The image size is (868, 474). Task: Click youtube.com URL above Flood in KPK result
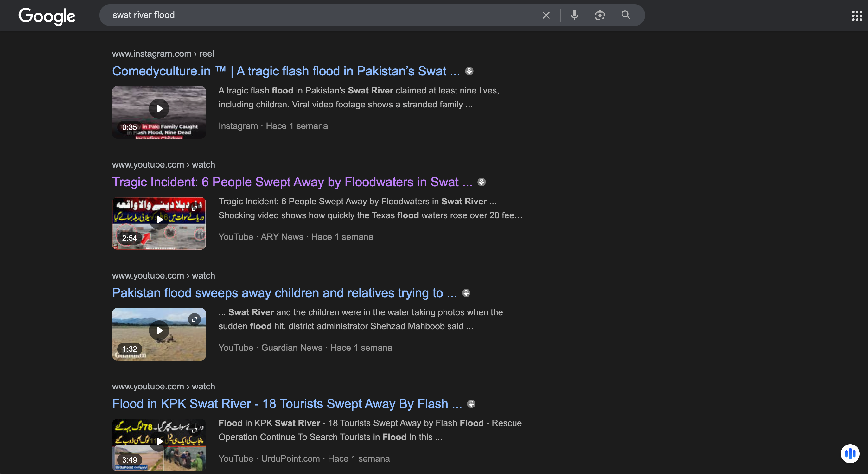(x=163, y=387)
